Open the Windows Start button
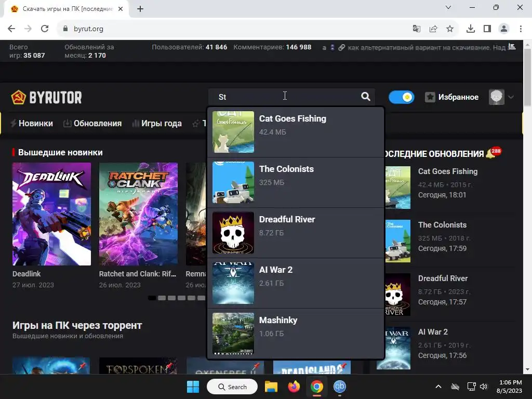Viewport: 532px width, 399px height. [193, 387]
